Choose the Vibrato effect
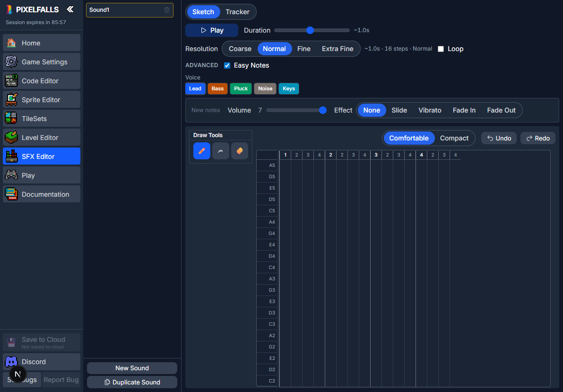This screenshot has height=392, width=563. pos(430,110)
